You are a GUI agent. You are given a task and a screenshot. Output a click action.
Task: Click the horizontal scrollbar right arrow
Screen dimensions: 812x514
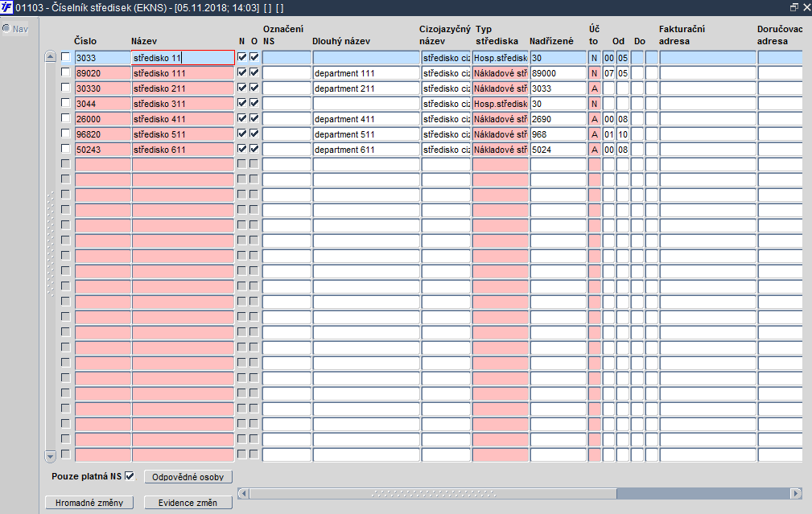(796, 493)
